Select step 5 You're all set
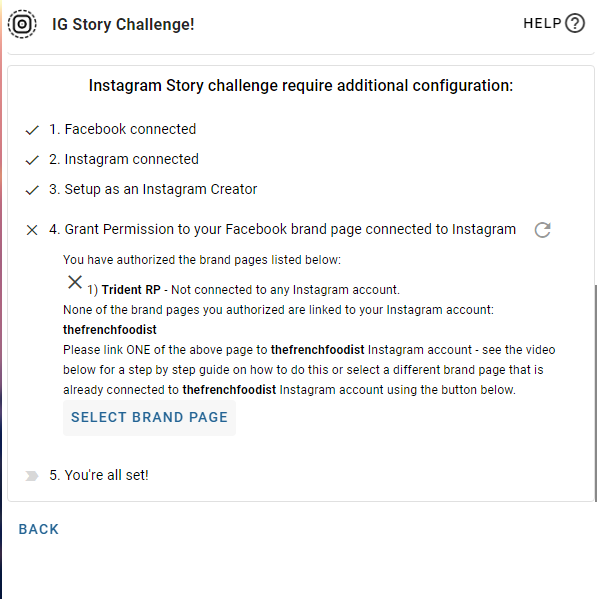This screenshot has width=601, height=599. click(x=99, y=475)
